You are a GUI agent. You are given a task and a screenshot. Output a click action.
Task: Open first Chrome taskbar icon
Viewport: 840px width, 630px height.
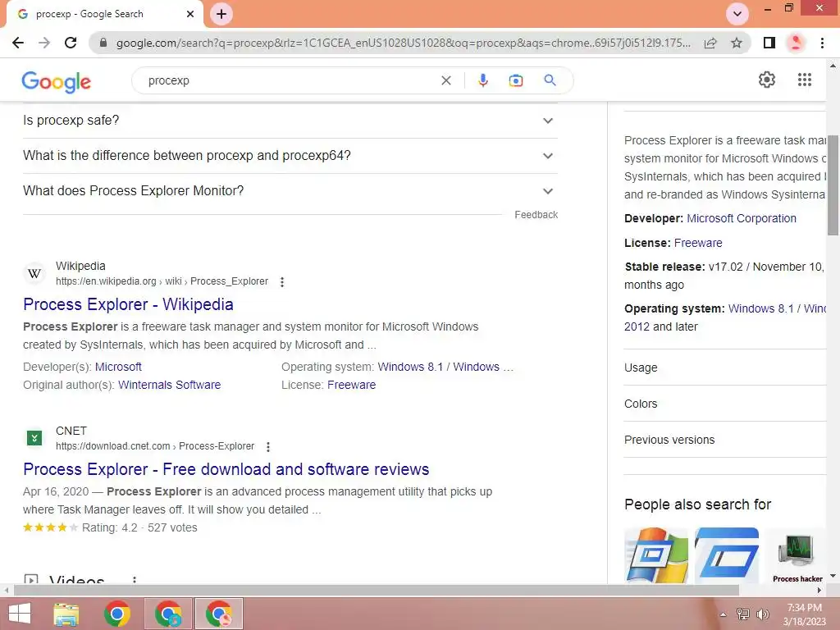(116, 614)
